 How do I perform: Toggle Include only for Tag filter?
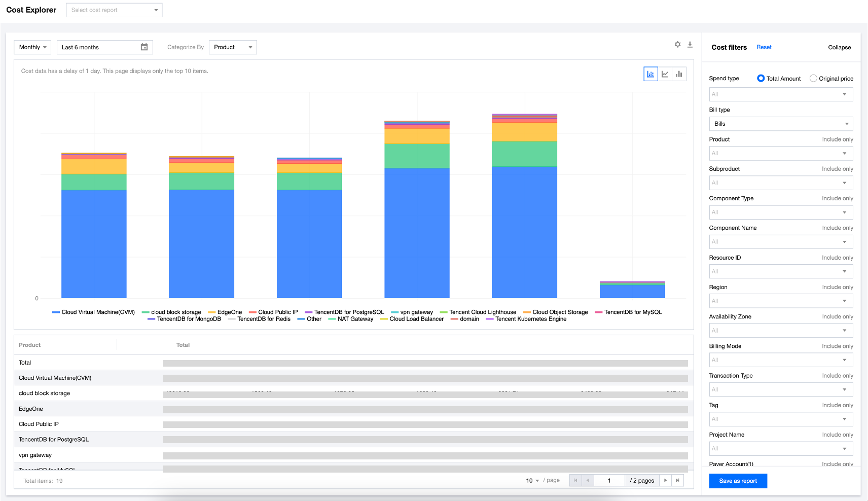click(x=838, y=405)
